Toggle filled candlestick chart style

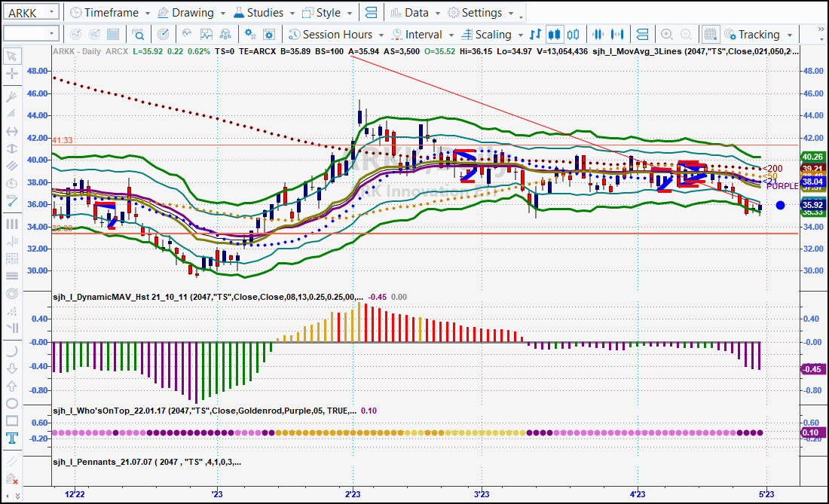tap(554, 35)
